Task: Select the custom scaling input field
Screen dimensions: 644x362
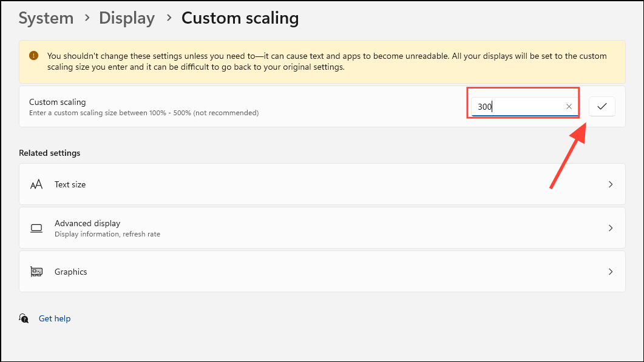Action: pos(522,106)
